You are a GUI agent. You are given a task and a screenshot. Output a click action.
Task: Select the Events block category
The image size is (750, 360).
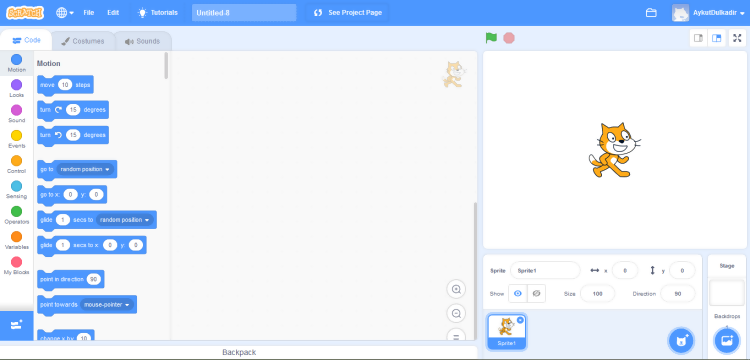16,139
